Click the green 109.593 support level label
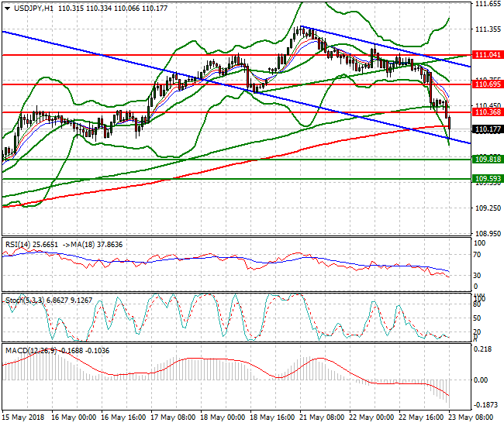 [487, 179]
